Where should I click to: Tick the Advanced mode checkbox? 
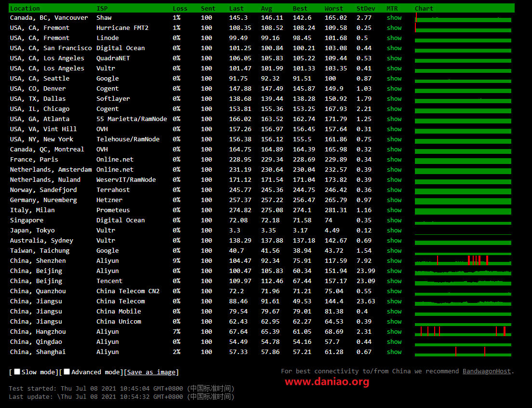pos(67,372)
